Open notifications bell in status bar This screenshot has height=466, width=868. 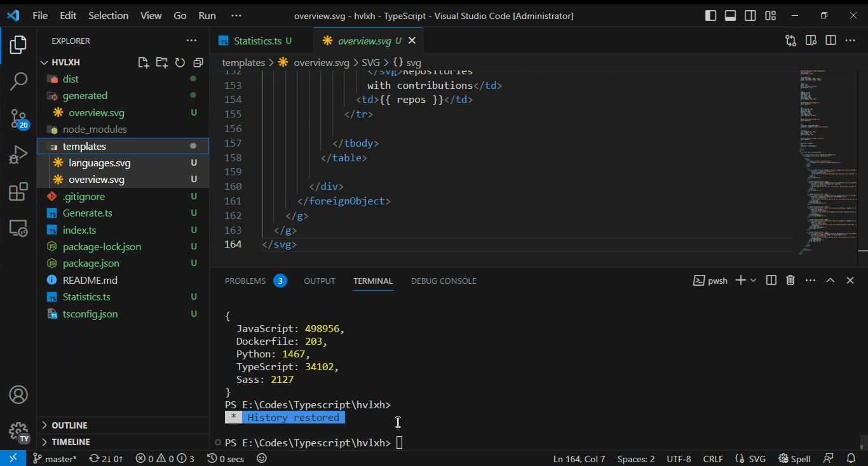[851, 458]
